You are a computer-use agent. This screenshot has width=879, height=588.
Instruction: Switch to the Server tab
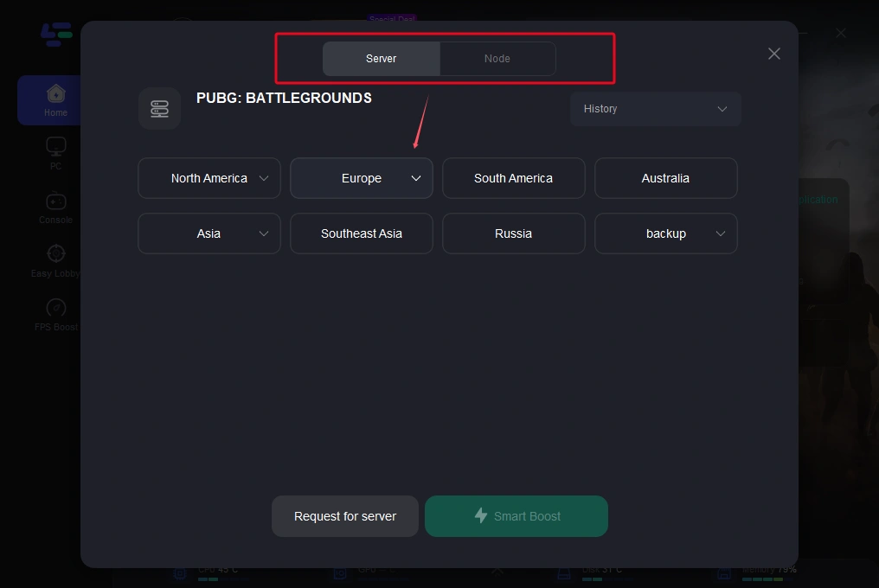tap(382, 59)
